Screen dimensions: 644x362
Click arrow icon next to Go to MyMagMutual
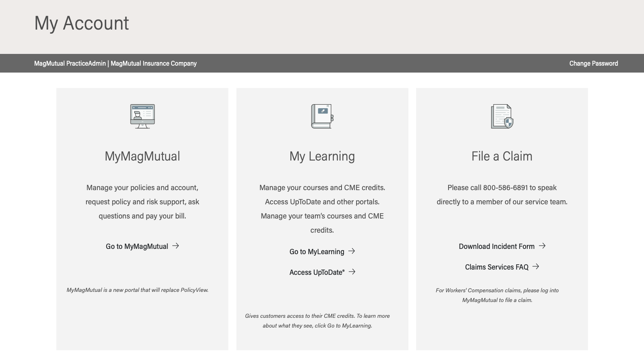[x=176, y=246]
